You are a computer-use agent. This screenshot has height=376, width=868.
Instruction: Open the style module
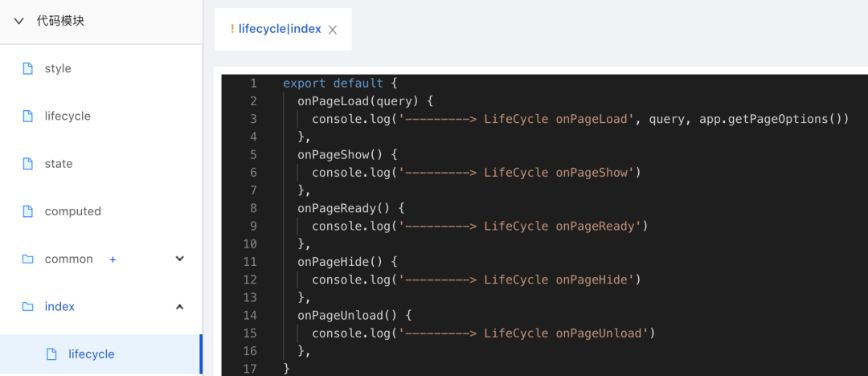click(58, 68)
